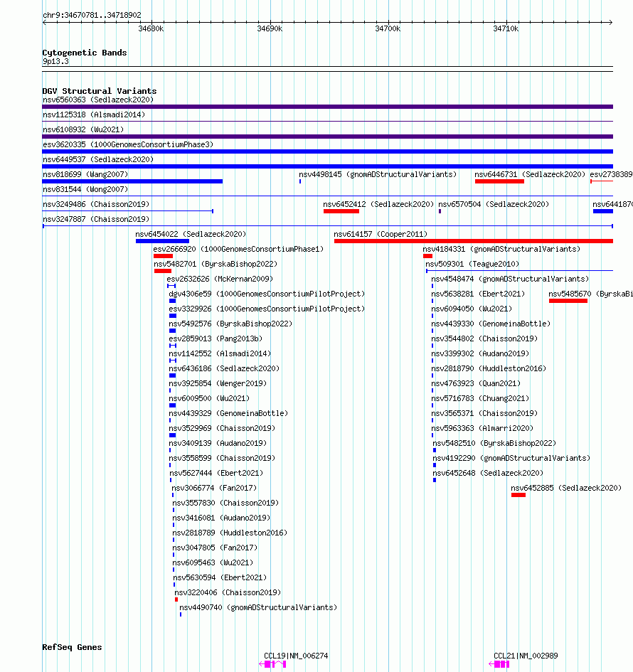Click nsv4498145 (gnomADStructuralVariants) label

[x=378, y=174]
